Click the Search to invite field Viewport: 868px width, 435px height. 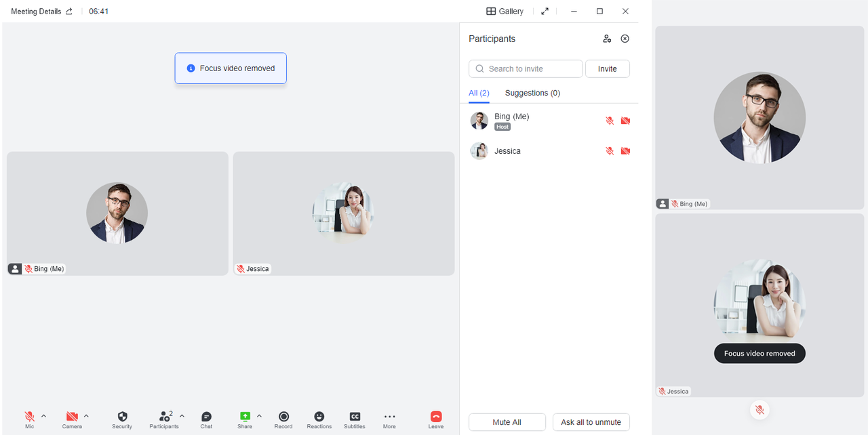click(x=526, y=69)
